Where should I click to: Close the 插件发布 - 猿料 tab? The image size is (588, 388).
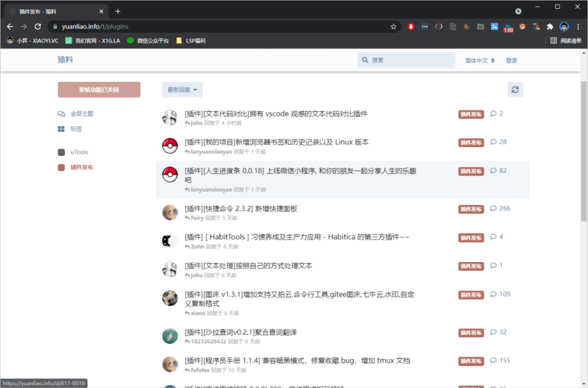[x=101, y=11]
